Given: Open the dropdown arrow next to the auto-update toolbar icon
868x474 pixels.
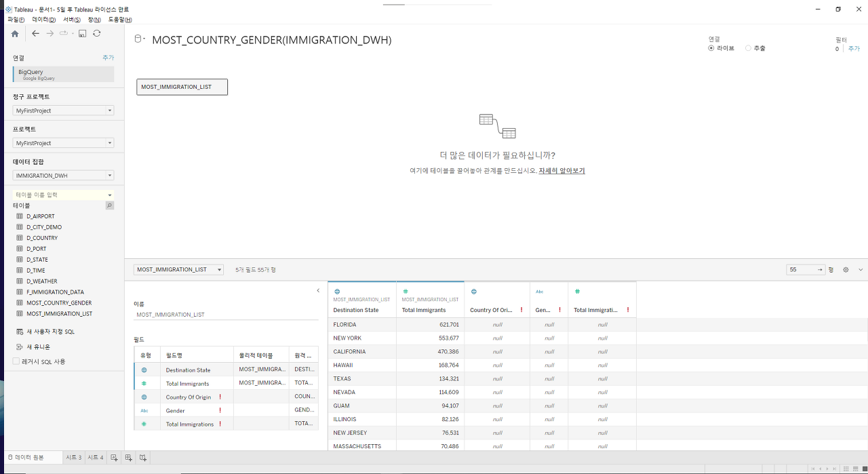Looking at the screenshot, I should click(x=72, y=33).
